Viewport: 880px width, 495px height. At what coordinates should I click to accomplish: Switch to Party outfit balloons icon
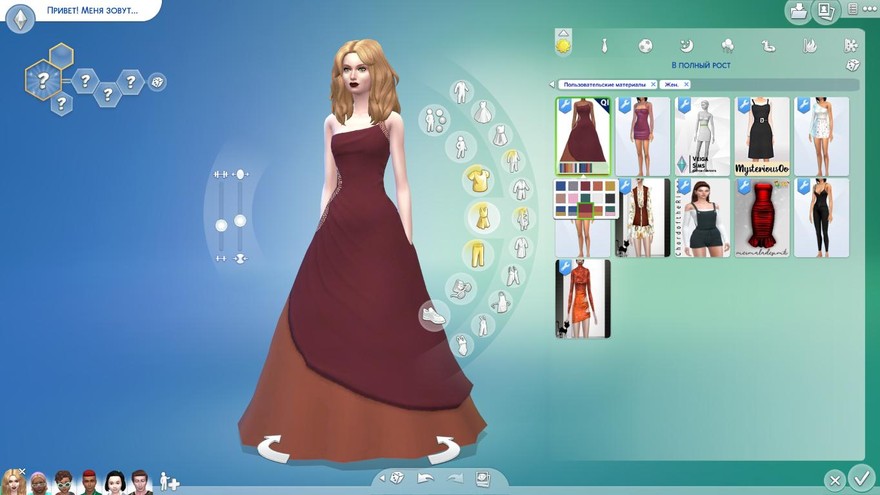[x=727, y=45]
